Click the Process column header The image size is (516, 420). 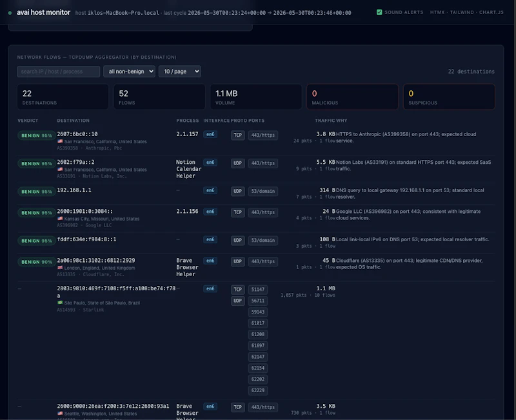click(x=188, y=121)
